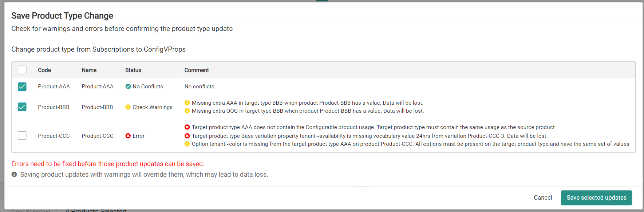Screen dimensions: 644x212
Task: Select the Product-CCC code cell text
Action: [x=54, y=136]
